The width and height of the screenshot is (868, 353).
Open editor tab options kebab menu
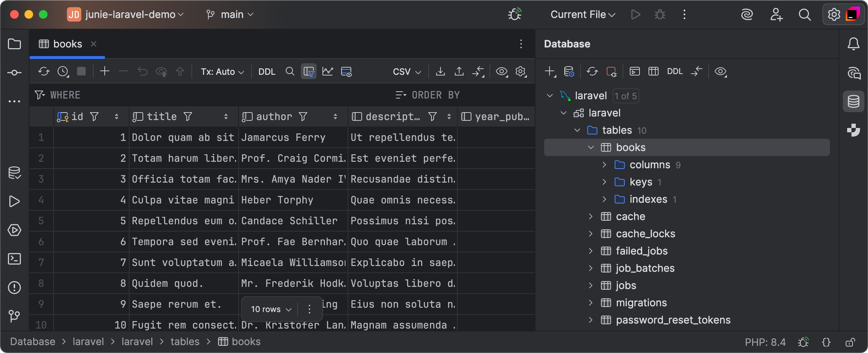pos(521,44)
